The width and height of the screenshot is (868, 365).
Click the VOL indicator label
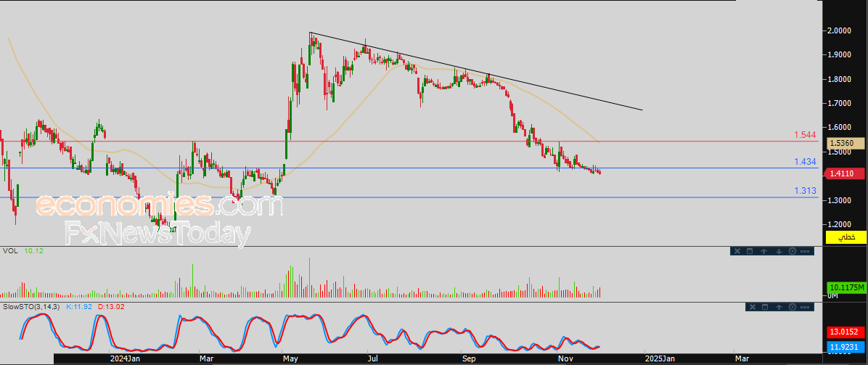(10, 251)
